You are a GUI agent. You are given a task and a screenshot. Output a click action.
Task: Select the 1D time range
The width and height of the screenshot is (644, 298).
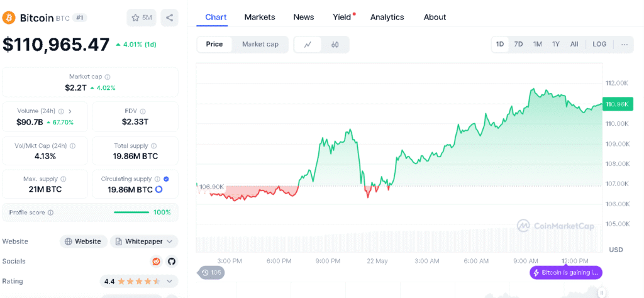(x=500, y=45)
